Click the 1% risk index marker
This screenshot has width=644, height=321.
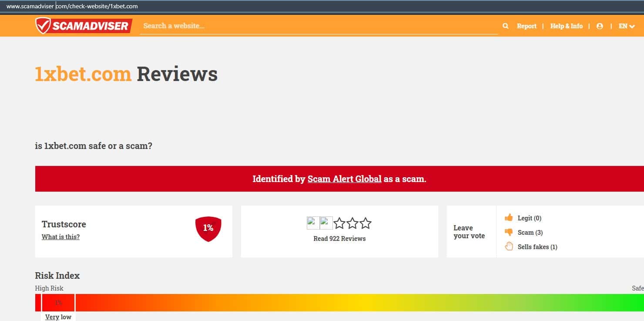tap(58, 303)
